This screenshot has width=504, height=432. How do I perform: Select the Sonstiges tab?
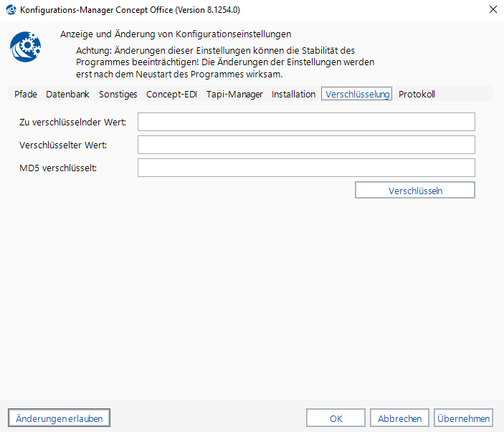pyautogui.click(x=118, y=94)
